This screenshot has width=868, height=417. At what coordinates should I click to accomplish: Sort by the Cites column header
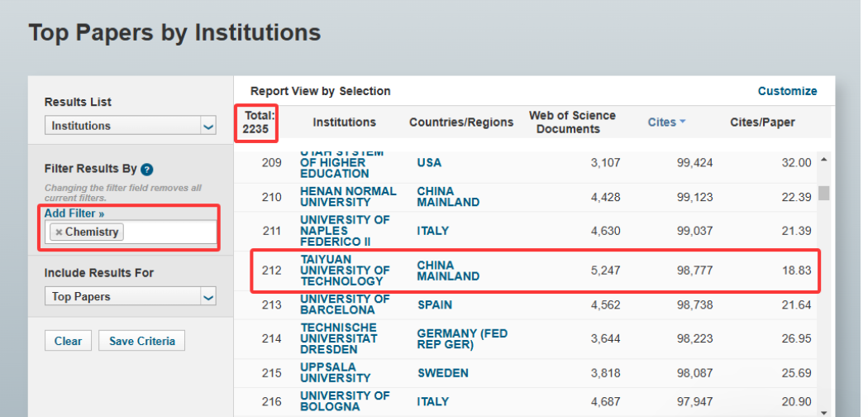(662, 122)
